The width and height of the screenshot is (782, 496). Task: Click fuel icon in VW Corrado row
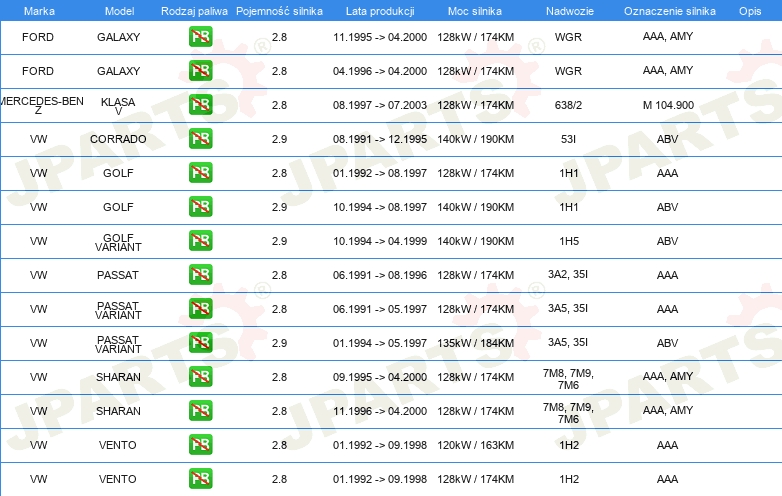pyautogui.click(x=200, y=139)
